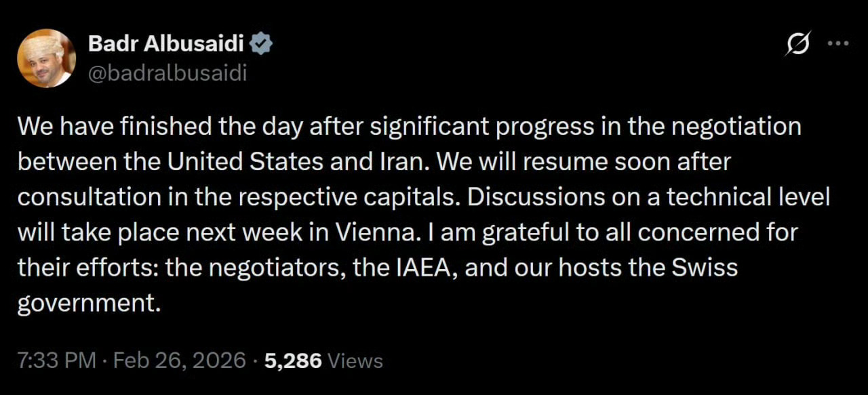The width and height of the screenshot is (868, 395).
Task: Open the 5,286 Views count
Action: [x=293, y=360]
